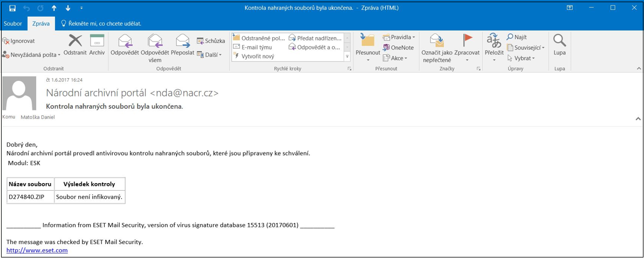Collapse the ribbon with the chevron
644x258 pixels.
(x=638, y=68)
